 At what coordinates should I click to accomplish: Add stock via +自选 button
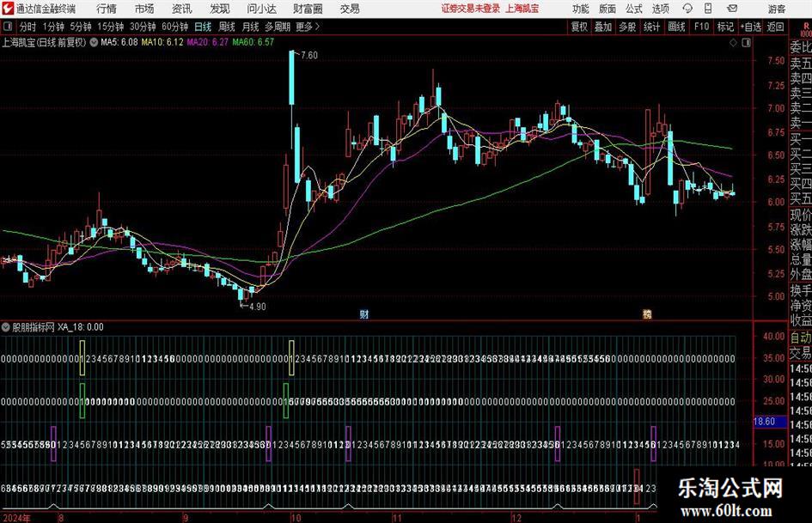pyautogui.click(x=751, y=27)
